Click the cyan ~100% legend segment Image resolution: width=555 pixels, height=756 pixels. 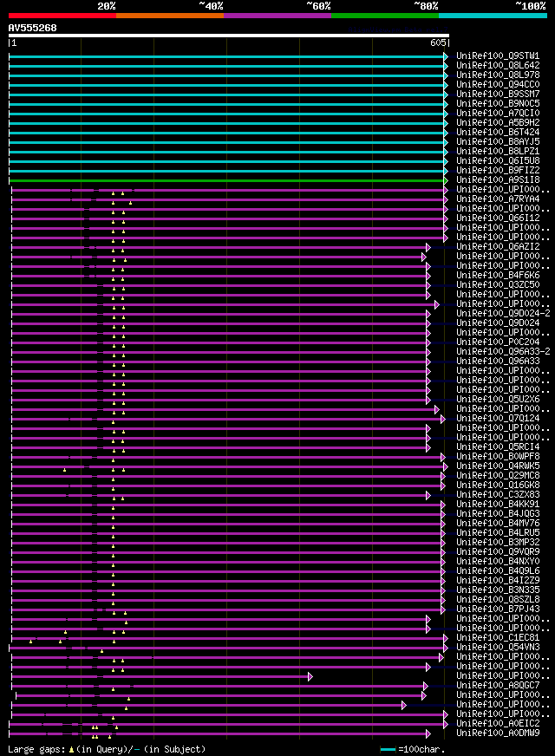pyautogui.click(x=493, y=16)
